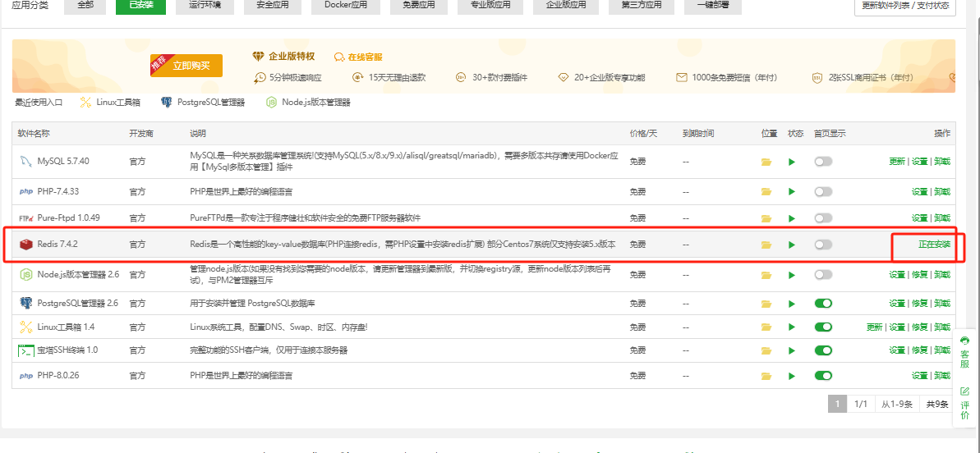Enable homepage display for MySQL 5.7.40
Viewport: 980px width, 453px height.
(x=823, y=162)
